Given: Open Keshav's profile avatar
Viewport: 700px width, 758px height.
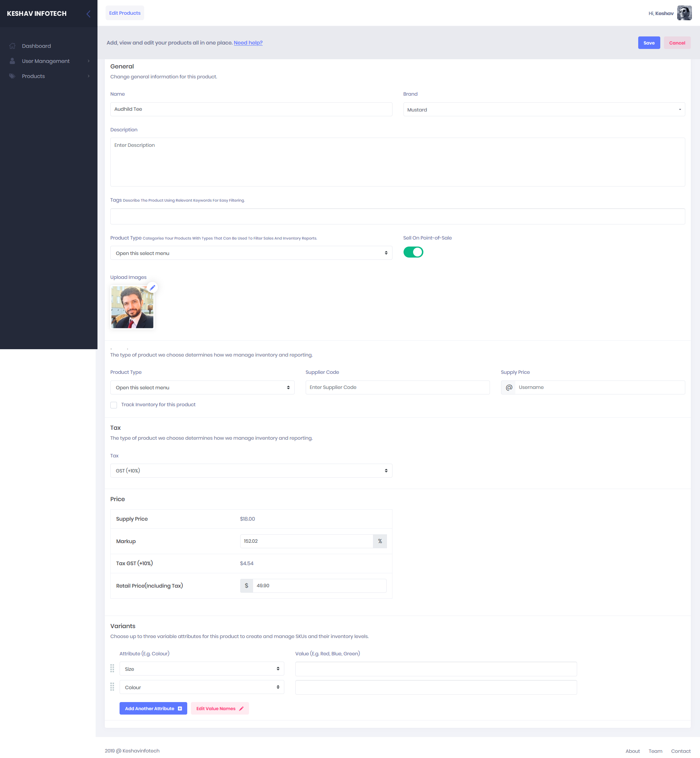Looking at the screenshot, I should click(684, 13).
